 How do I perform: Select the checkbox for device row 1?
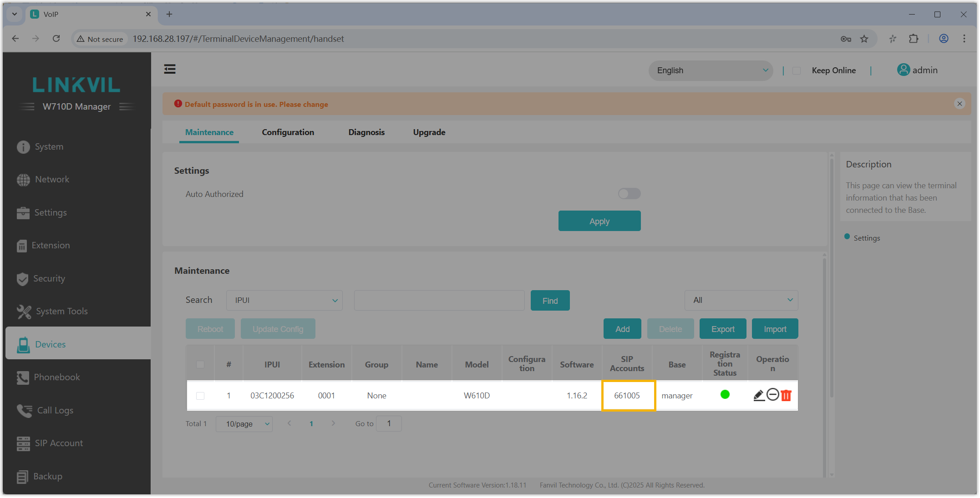point(200,396)
